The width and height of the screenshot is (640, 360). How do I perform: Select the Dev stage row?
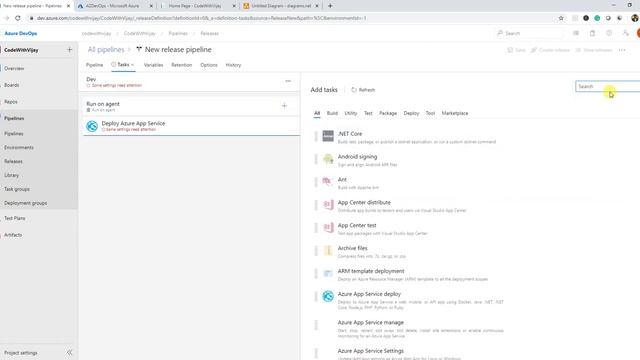point(189,82)
